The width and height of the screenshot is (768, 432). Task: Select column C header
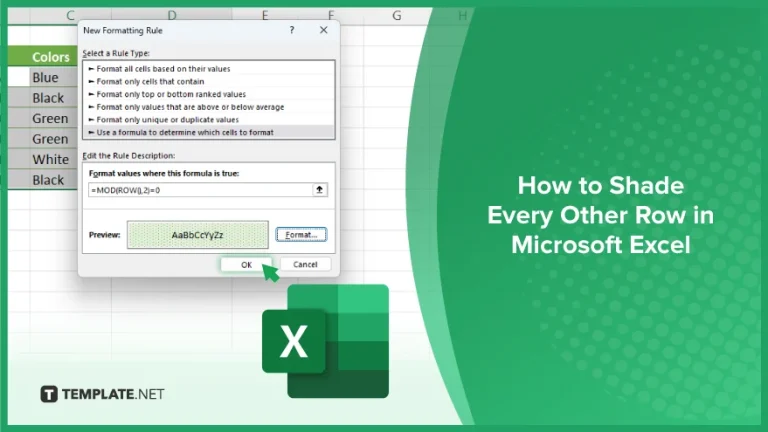pyautogui.click(x=70, y=15)
